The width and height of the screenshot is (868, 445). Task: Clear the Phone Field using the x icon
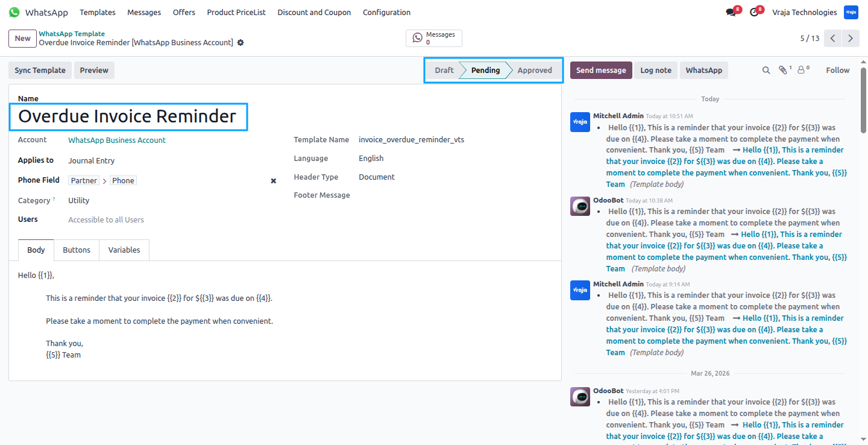point(273,181)
